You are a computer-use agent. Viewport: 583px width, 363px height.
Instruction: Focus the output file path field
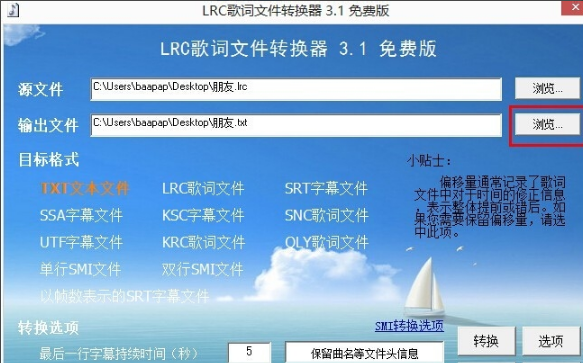[x=296, y=125]
